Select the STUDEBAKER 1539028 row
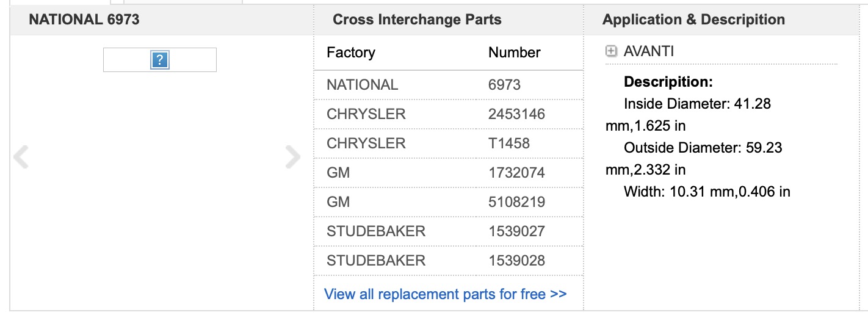Screen dimensions: 868x315 tap(449, 261)
